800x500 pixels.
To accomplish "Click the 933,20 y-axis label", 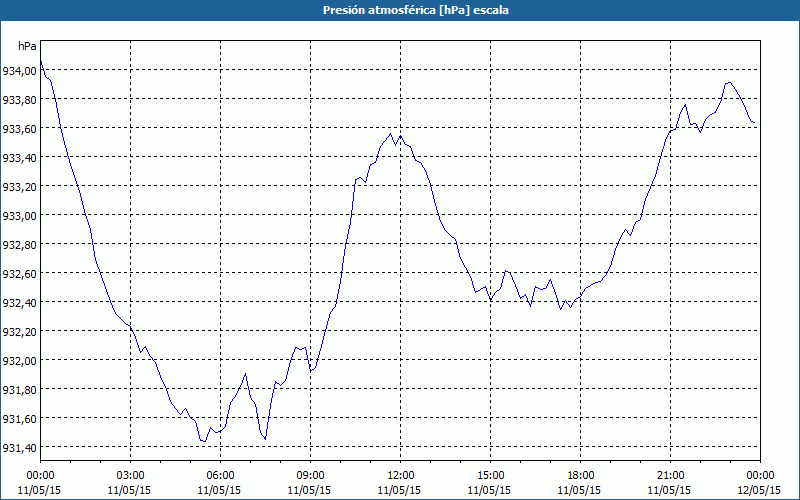I will pos(19,186).
